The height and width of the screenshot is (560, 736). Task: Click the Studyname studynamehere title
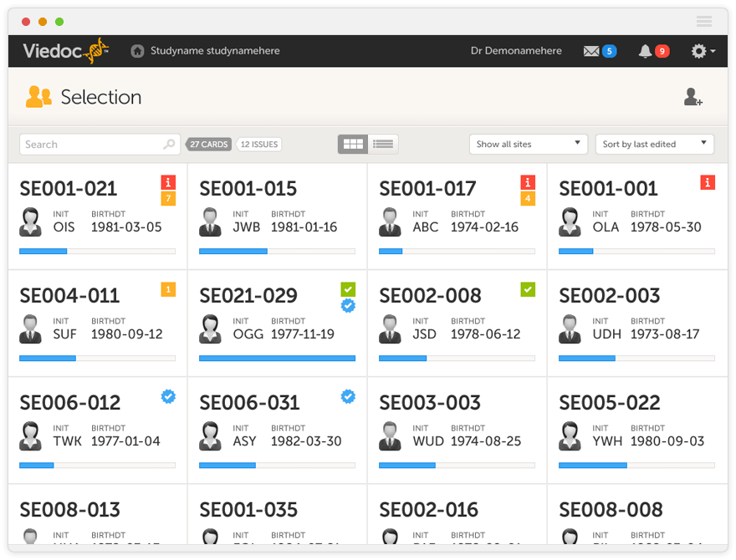tap(215, 51)
